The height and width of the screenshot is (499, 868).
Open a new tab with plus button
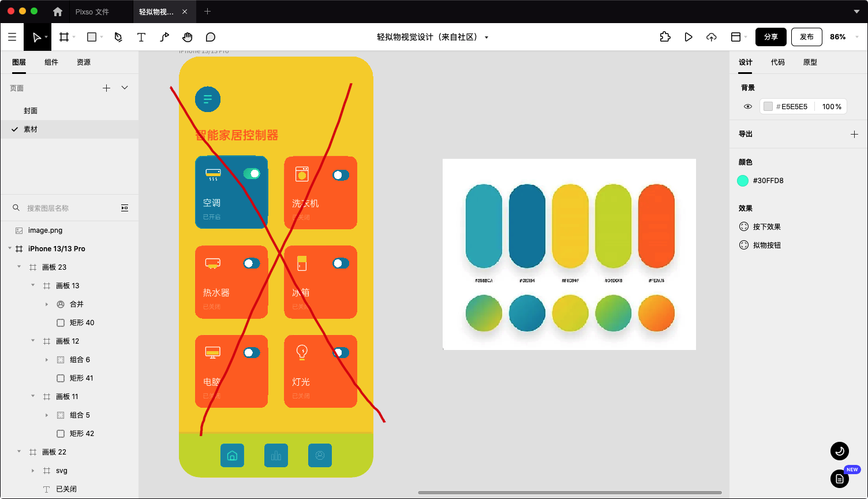click(x=208, y=12)
